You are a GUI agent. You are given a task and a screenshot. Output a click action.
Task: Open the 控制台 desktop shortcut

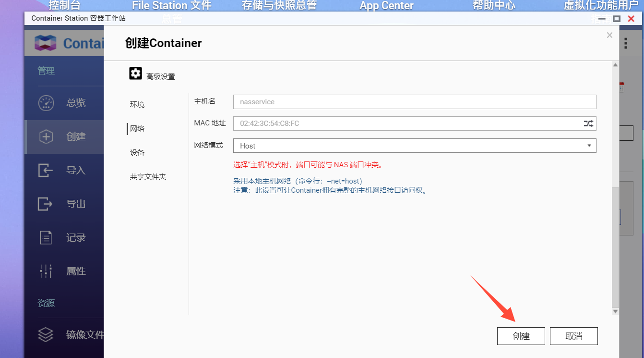coord(64,5)
